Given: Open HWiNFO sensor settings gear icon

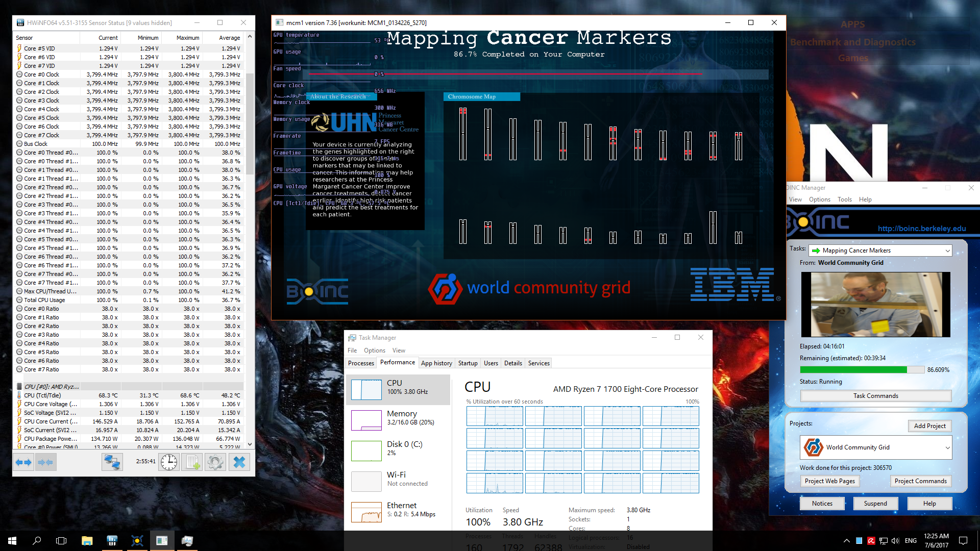Looking at the screenshot, I should point(215,462).
